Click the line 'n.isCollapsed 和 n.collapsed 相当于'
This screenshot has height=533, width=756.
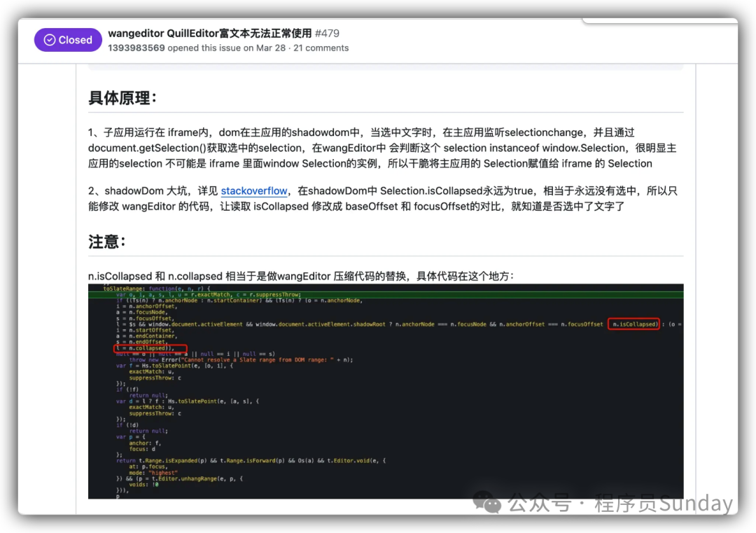(301, 276)
